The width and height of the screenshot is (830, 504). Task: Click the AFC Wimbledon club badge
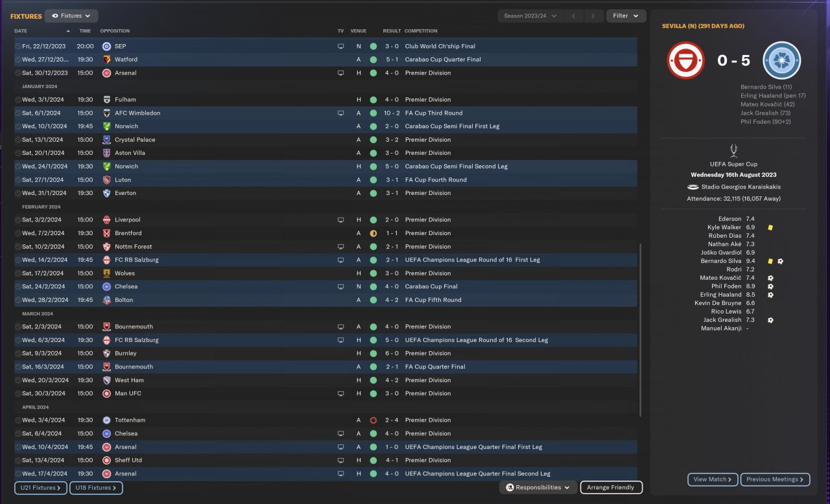[107, 113]
